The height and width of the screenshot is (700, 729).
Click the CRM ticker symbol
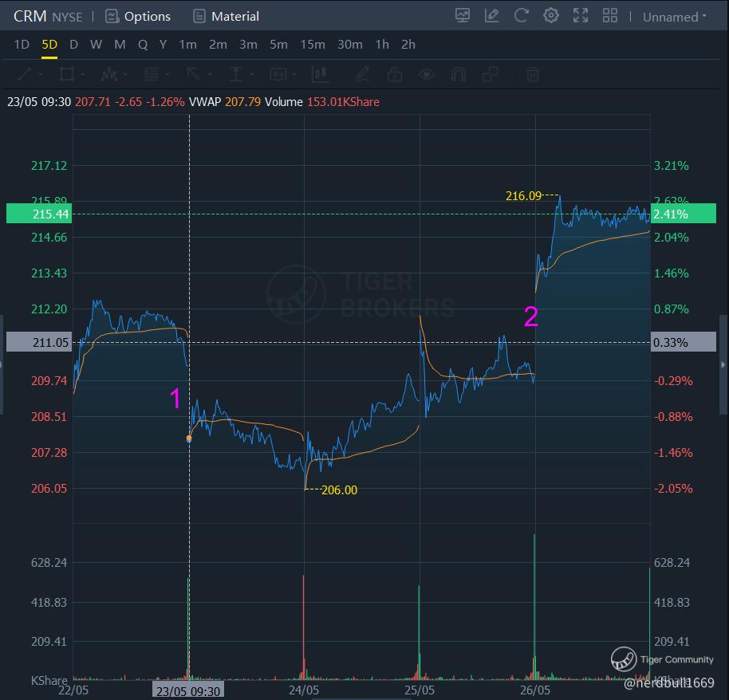point(30,16)
